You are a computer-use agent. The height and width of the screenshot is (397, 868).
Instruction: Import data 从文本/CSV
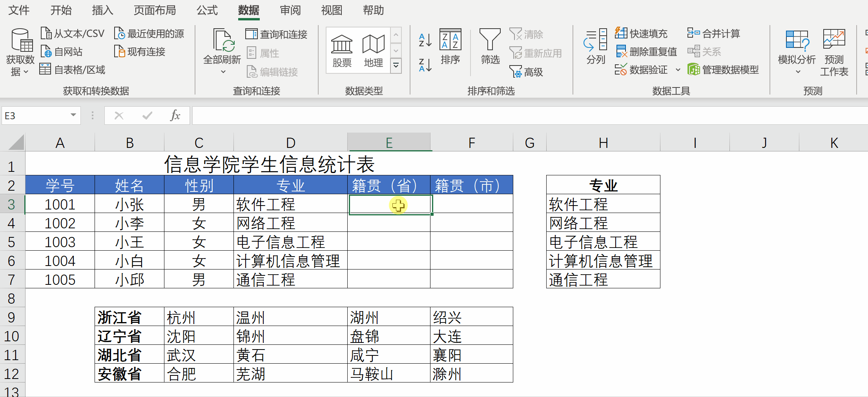pyautogui.click(x=73, y=34)
